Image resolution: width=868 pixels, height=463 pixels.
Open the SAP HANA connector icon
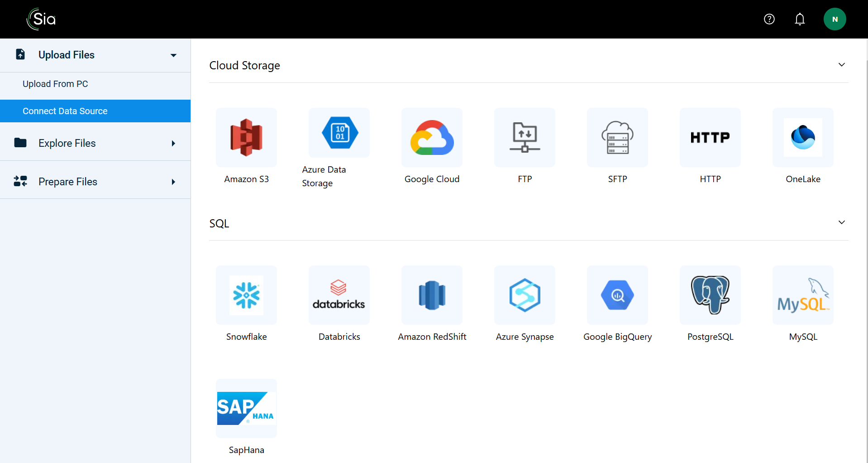pos(246,408)
